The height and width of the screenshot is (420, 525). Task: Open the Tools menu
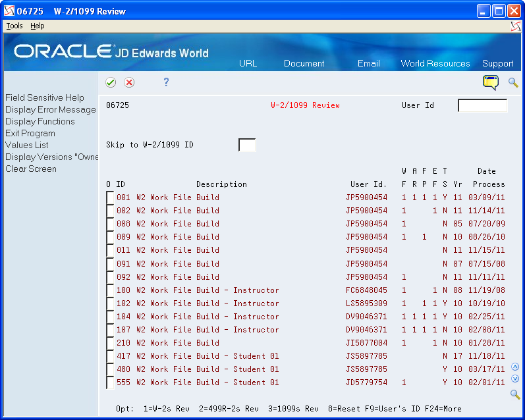click(14, 26)
